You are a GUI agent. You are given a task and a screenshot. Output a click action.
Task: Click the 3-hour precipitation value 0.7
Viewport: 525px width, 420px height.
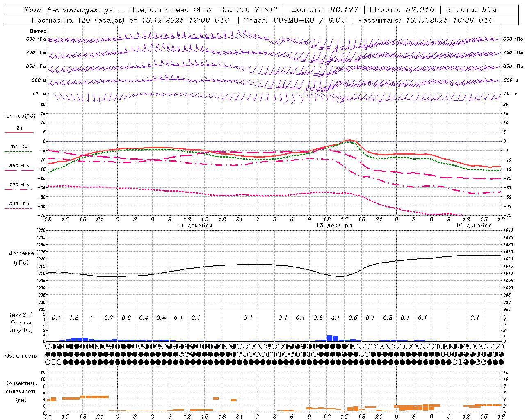(109, 318)
